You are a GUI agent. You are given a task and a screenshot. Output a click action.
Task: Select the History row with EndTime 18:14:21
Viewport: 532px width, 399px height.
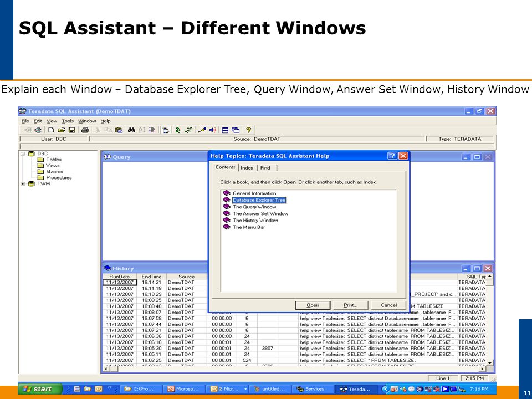(155, 282)
